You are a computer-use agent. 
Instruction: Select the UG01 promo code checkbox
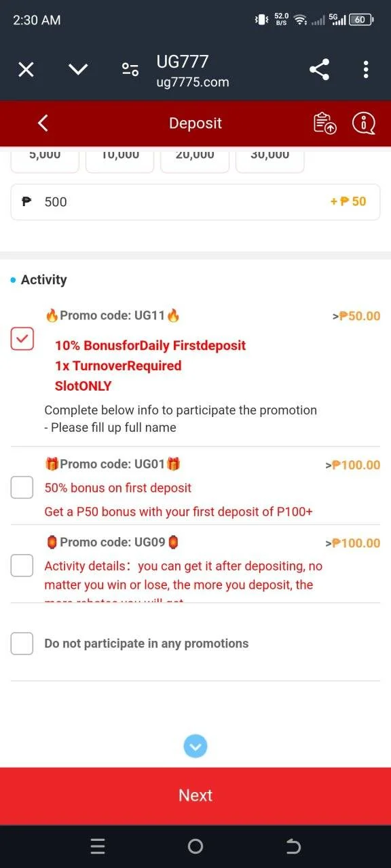tap(22, 487)
